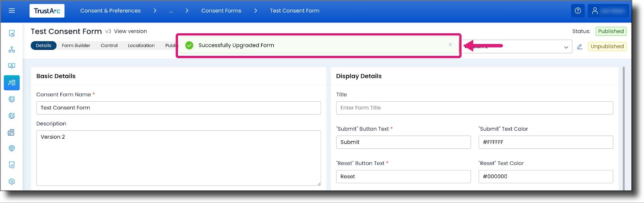Open the hamburger navigation menu
The height and width of the screenshot is (203, 644).
click(12, 11)
